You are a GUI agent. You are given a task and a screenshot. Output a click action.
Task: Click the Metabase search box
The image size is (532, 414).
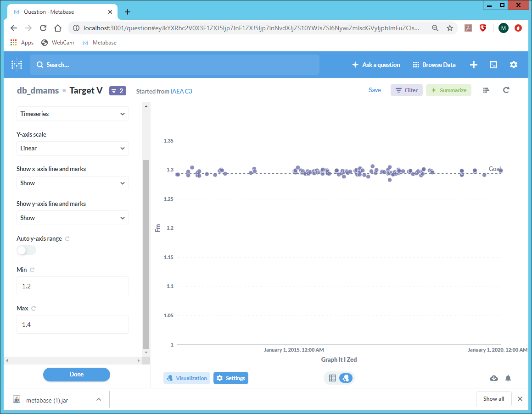coord(175,65)
